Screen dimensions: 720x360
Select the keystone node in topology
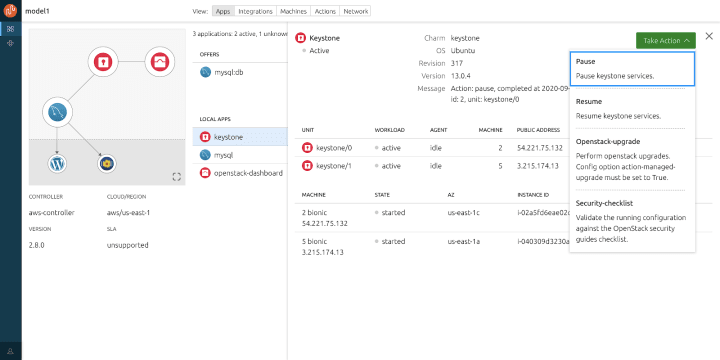pyautogui.click(x=103, y=62)
